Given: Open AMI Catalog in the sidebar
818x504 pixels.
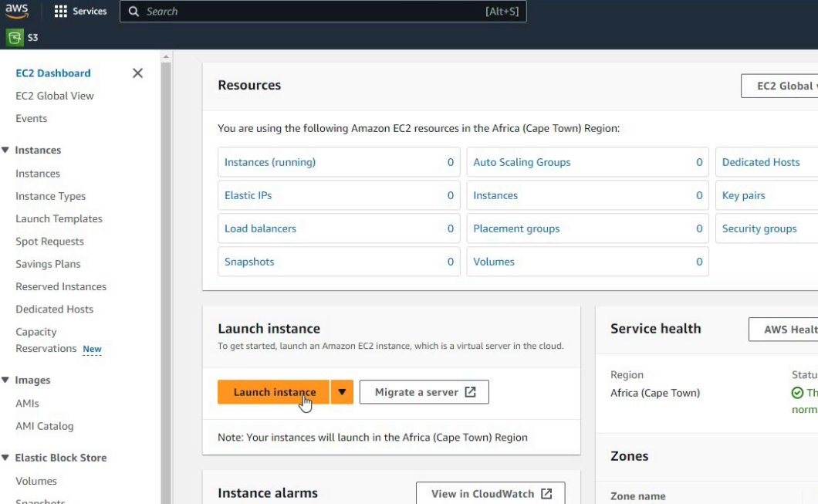Looking at the screenshot, I should pos(44,426).
